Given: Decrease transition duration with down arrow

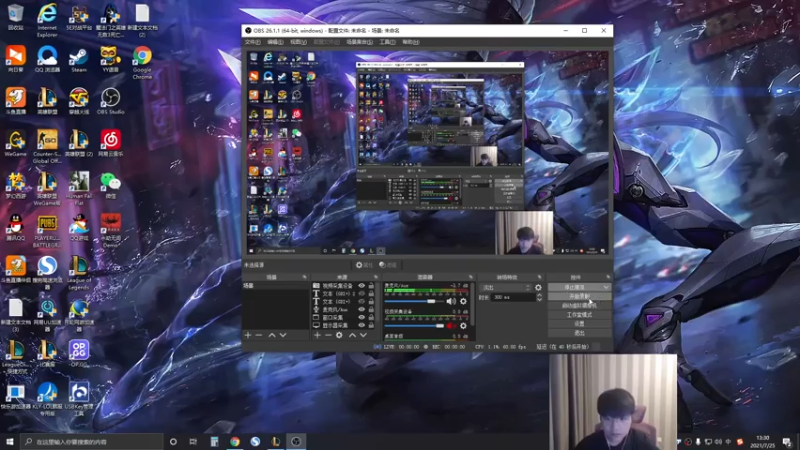Looking at the screenshot, I should [539, 299].
